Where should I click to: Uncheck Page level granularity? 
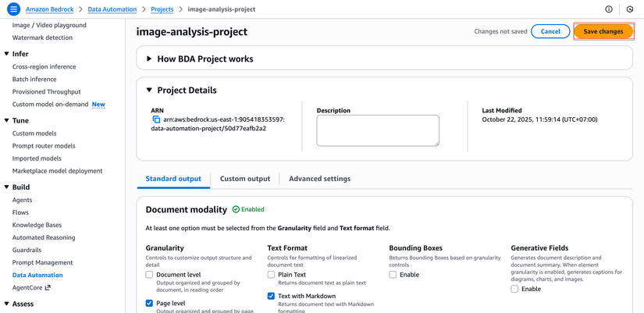click(x=149, y=303)
